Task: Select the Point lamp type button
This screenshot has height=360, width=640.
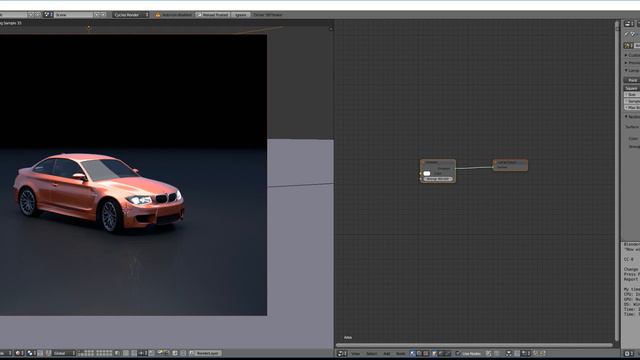Action: [632, 80]
